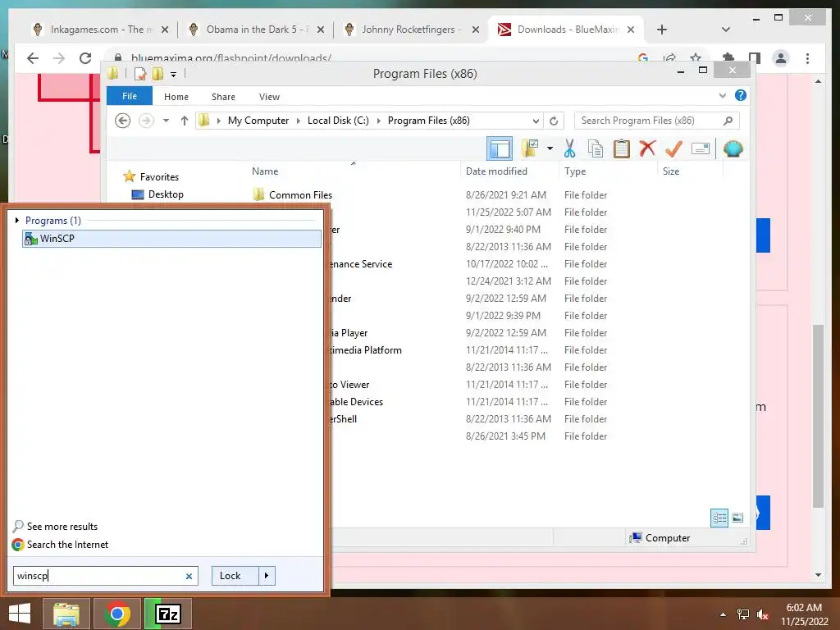
Task: Click the Copy documents icon
Action: tap(596, 148)
